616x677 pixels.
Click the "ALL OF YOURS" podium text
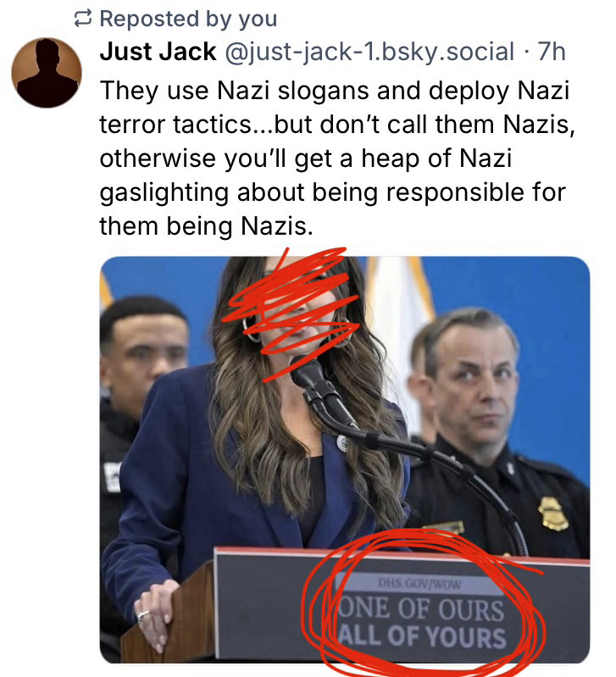pos(422,636)
